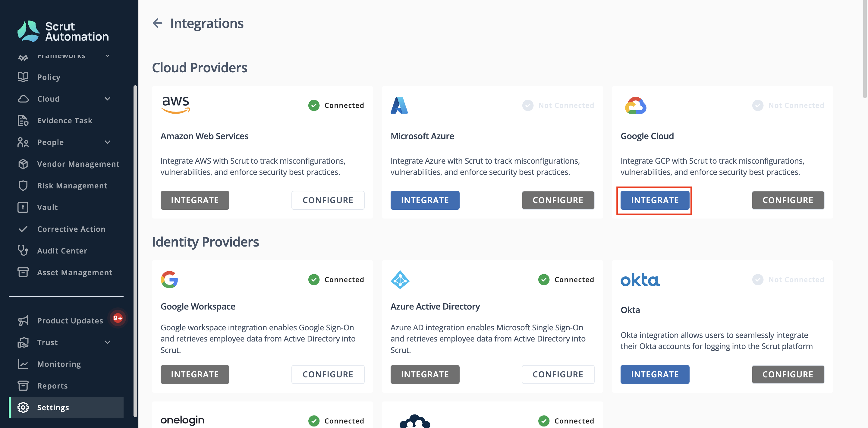Click the Azure Not Connected status checkmark
This screenshot has width=868, height=428.
528,105
